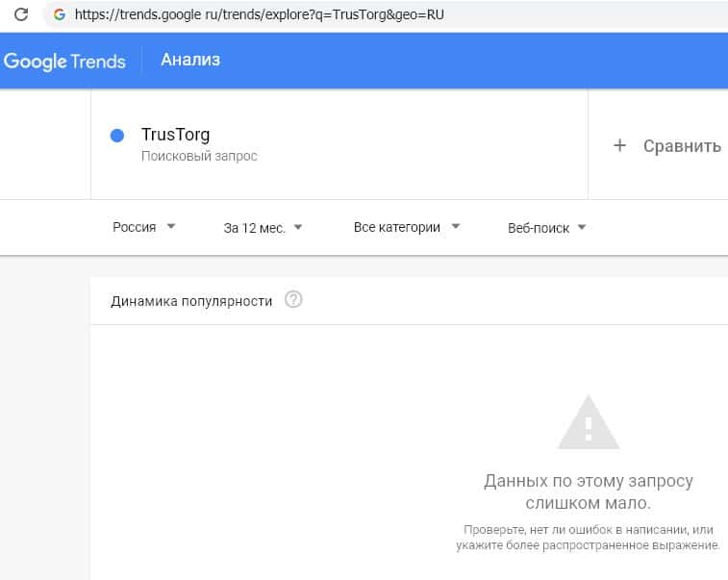This screenshot has height=580, width=728.
Task: Click the Поисковый запрос subtitle
Action: (x=199, y=156)
